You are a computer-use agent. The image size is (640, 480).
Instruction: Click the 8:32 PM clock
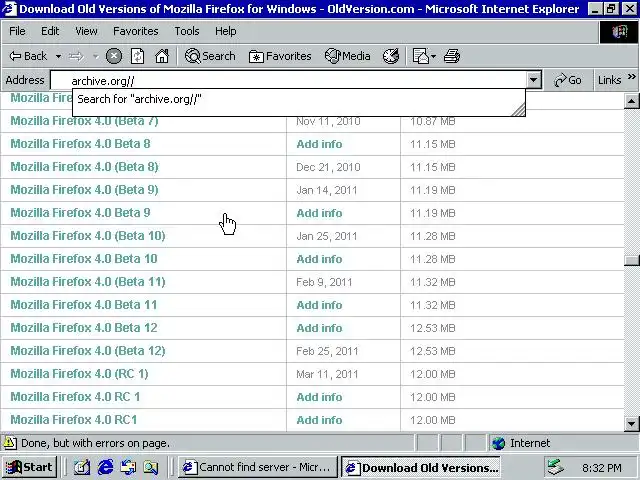pyautogui.click(x=602, y=468)
